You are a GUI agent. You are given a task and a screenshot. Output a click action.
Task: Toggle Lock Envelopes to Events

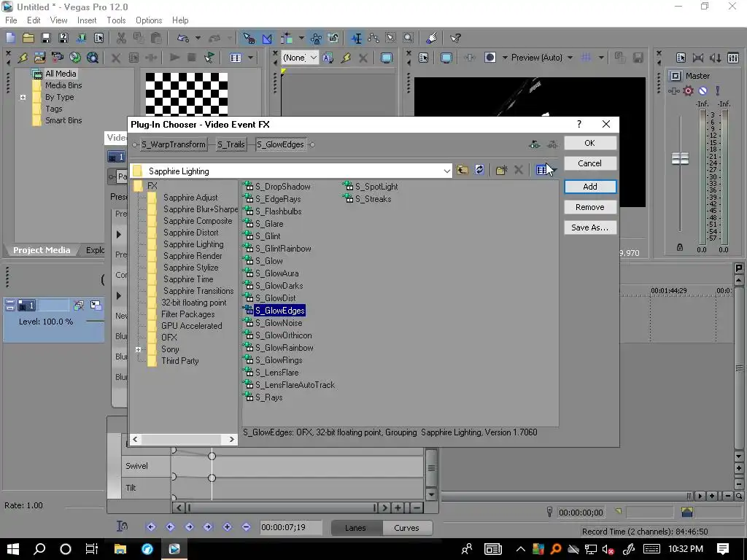[x=316, y=38]
